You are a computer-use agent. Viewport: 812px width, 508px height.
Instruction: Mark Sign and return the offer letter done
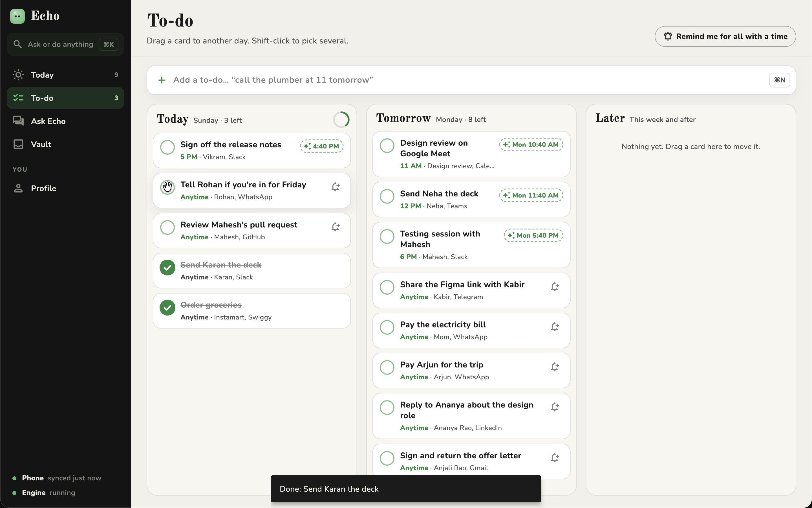(x=387, y=458)
